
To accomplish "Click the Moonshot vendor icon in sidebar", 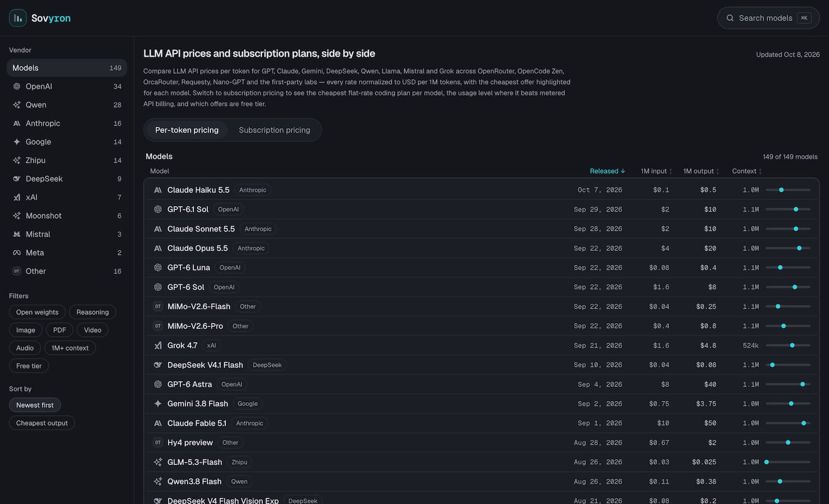I will coord(17,216).
